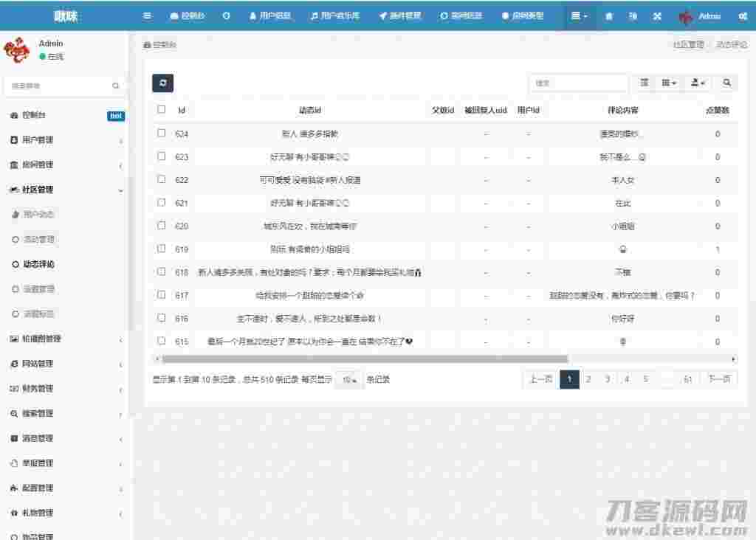Click the 社区管理 breadcrumb link
This screenshot has height=540, width=756.
689,45
